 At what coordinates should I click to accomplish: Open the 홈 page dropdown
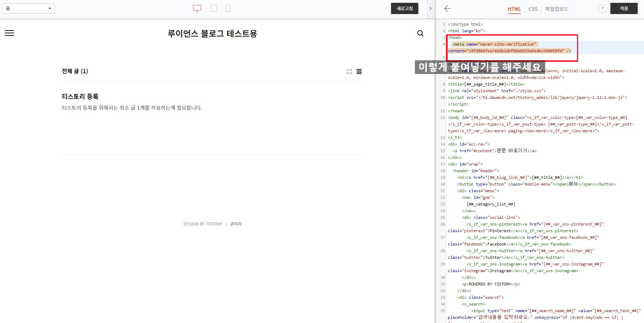tap(28, 8)
